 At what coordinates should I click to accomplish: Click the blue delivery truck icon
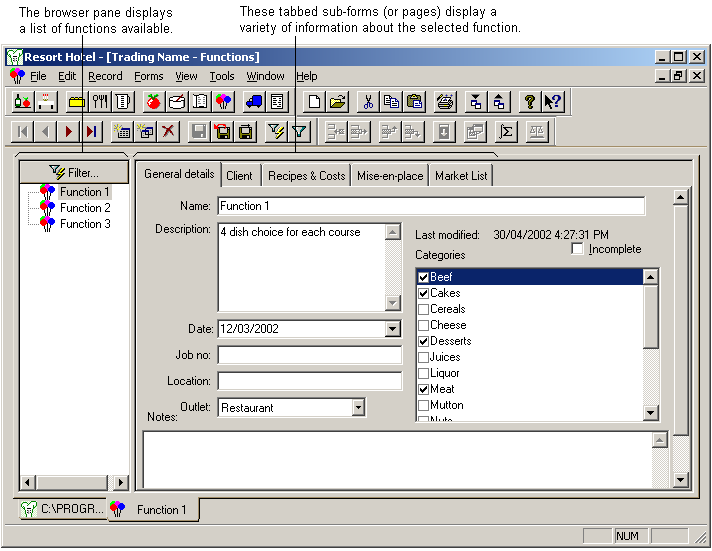pos(253,101)
